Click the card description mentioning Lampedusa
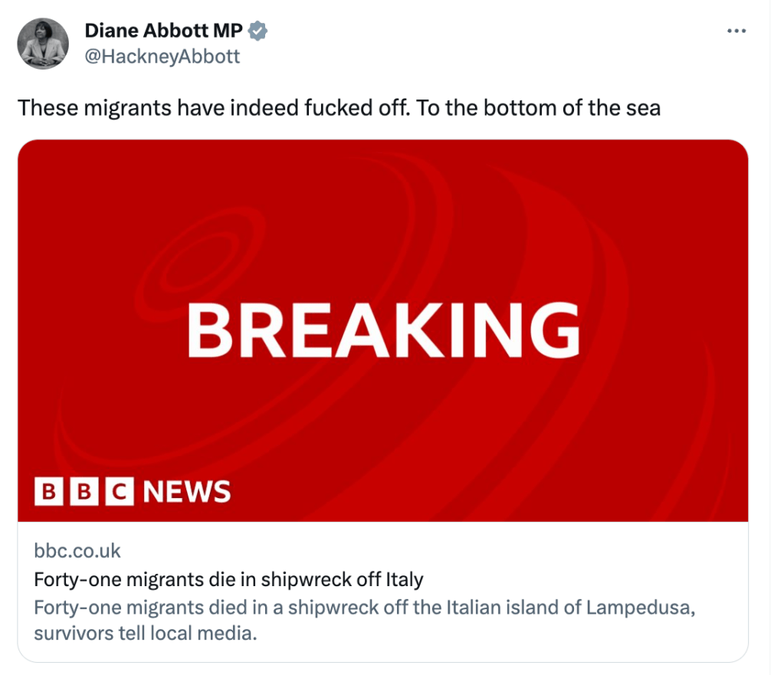The width and height of the screenshot is (784, 675). pyautogui.click(x=364, y=608)
